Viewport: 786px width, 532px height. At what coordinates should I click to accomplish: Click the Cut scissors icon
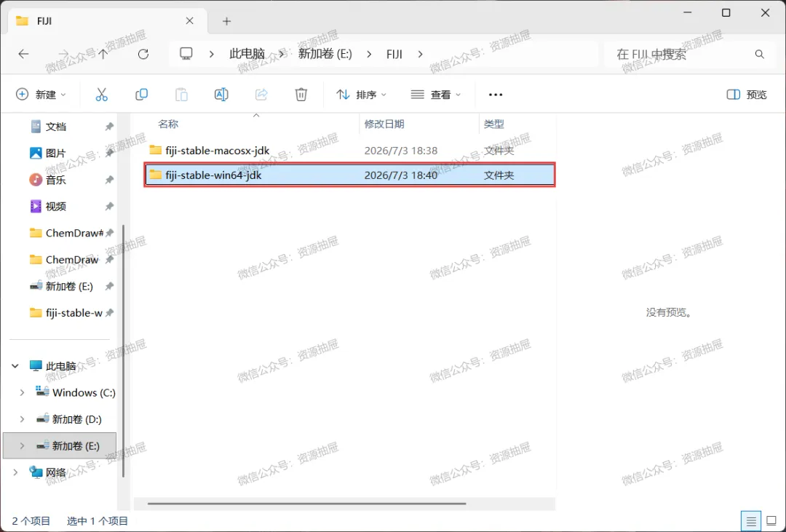[102, 95]
